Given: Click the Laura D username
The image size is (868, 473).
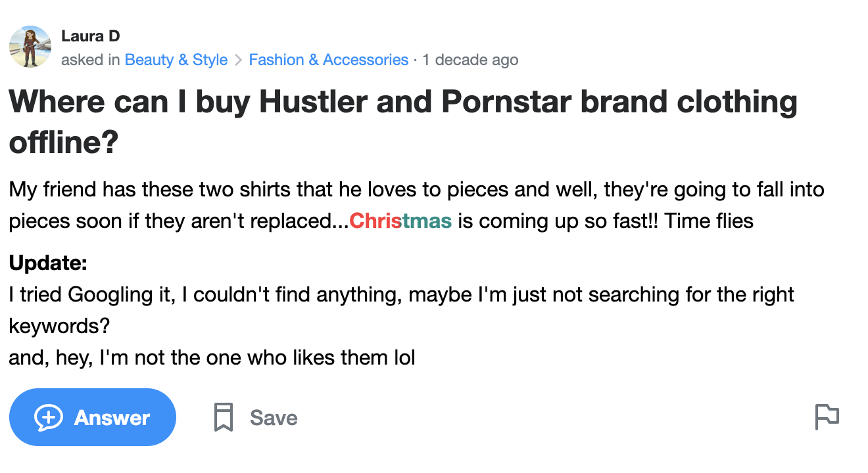Looking at the screenshot, I should click(x=90, y=36).
